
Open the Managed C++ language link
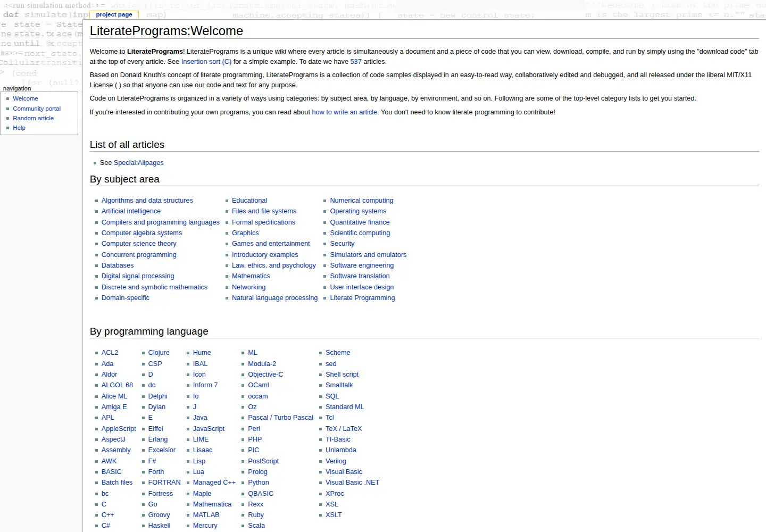pyautogui.click(x=214, y=483)
